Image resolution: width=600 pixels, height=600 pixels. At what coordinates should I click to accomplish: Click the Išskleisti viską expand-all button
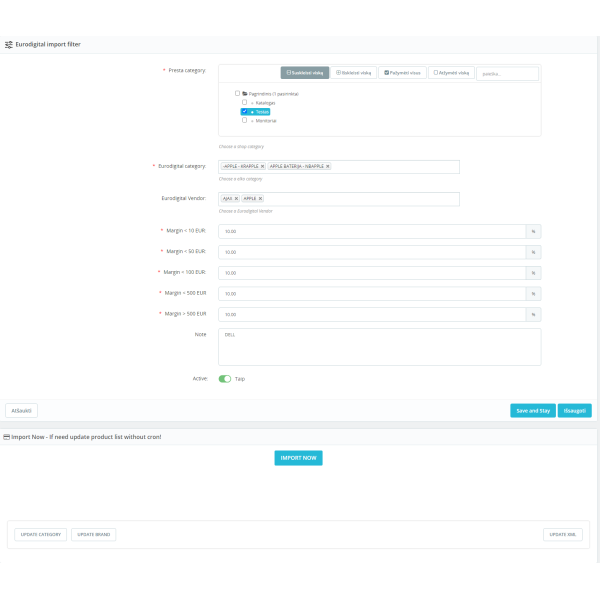point(353,73)
